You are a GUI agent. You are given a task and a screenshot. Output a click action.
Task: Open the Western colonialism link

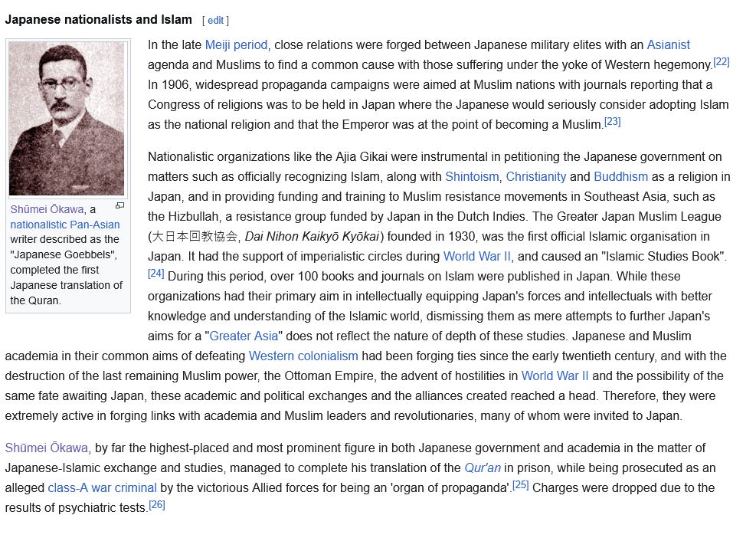click(x=303, y=356)
